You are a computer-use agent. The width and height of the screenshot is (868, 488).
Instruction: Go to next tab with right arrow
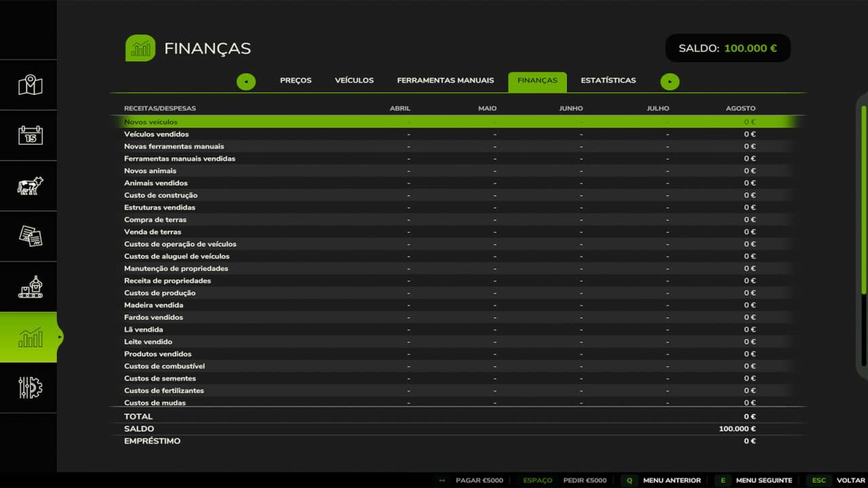(x=670, y=82)
